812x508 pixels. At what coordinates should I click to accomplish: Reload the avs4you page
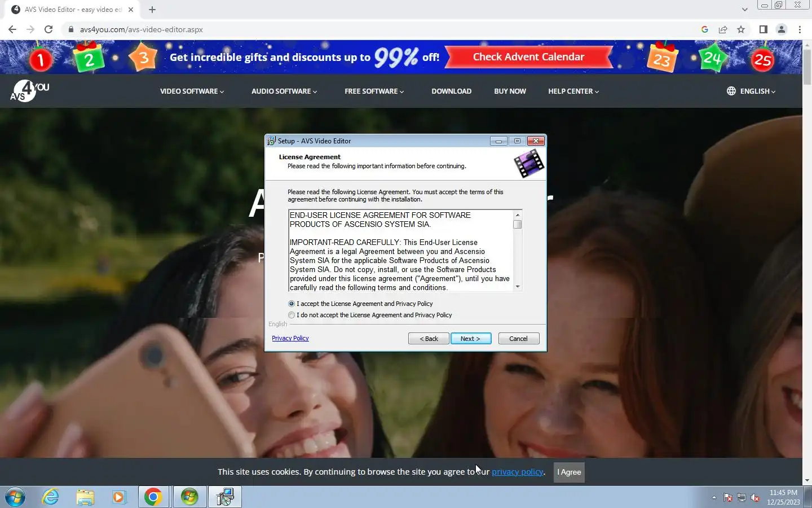tap(48, 29)
